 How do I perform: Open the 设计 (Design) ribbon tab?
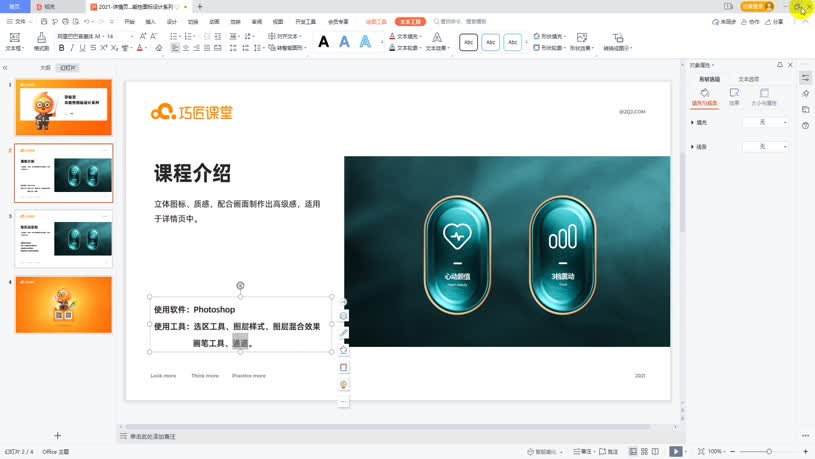[x=172, y=22]
